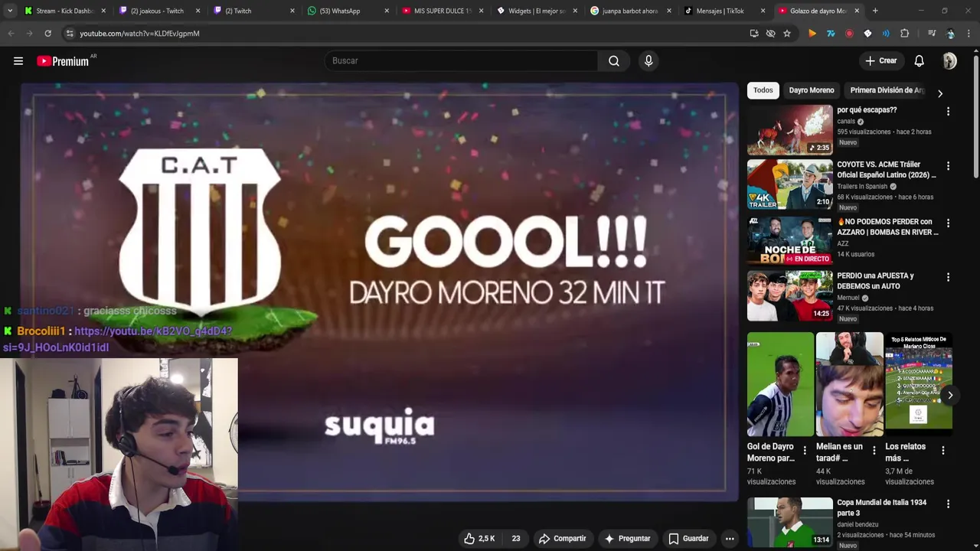This screenshot has height=551, width=980.
Task: Open the 7TV extension icon
Action: click(x=831, y=34)
